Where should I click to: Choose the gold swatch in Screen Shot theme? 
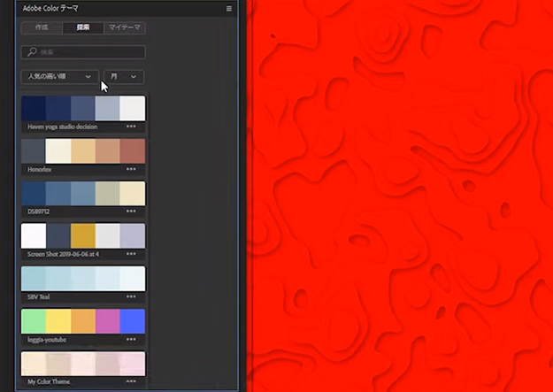pyautogui.click(x=83, y=235)
